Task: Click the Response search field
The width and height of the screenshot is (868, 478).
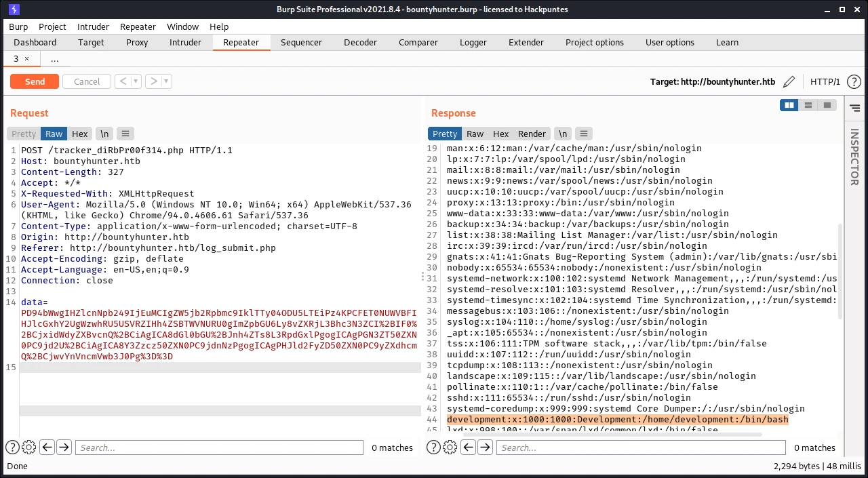Action: [x=641, y=447]
